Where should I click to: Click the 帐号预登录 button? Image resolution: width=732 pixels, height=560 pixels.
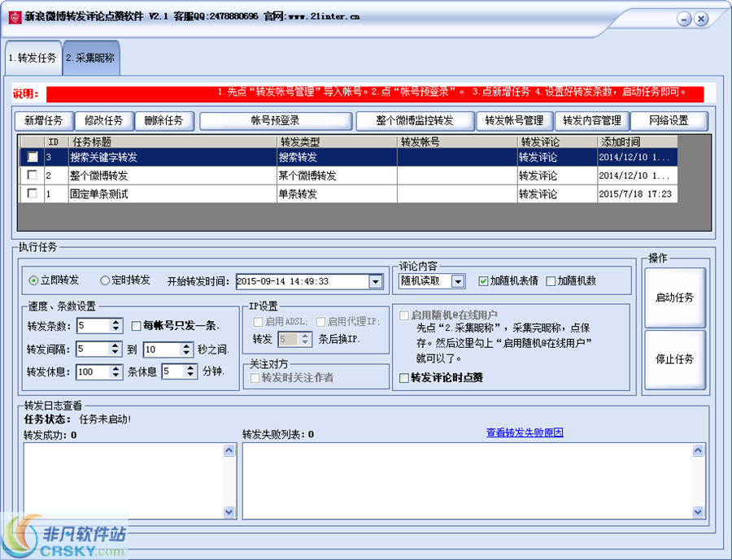point(275,120)
